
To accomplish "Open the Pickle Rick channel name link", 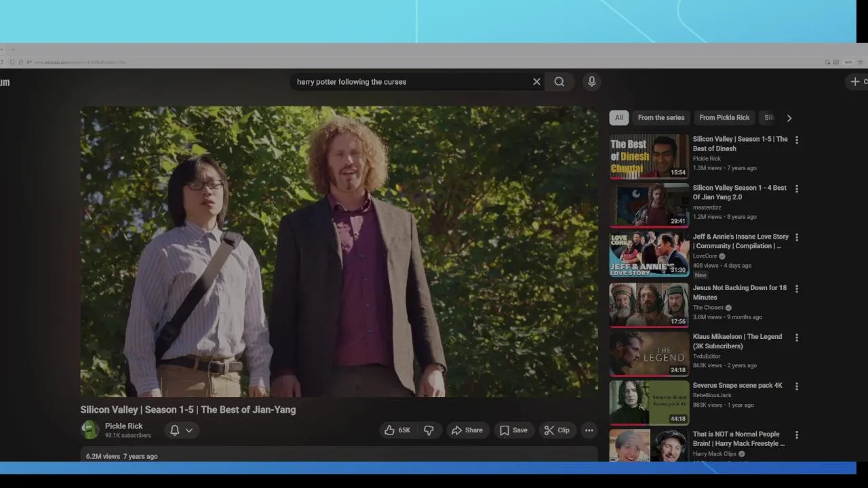I will [x=123, y=426].
